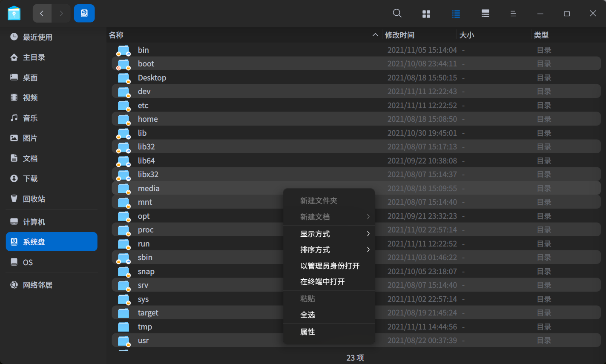Click the file manager logo in the title bar
This screenshot has height=364, width=606.
pyautogui.click(x=14, y=13)
